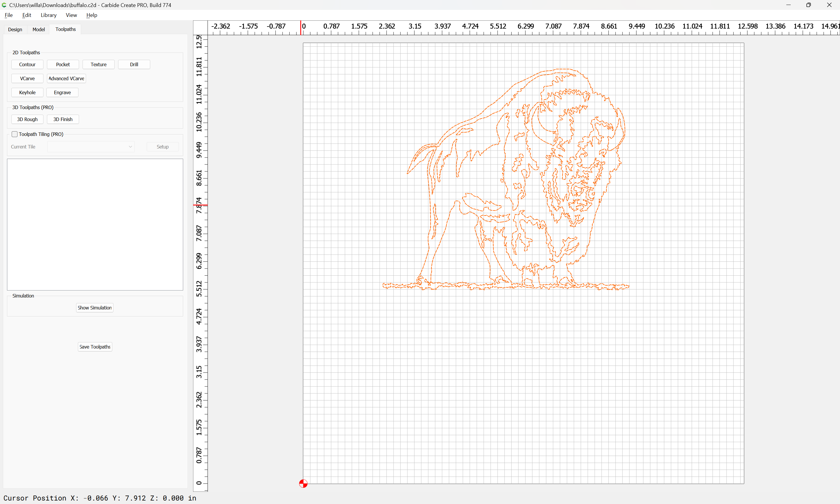The width and height of the screenshot is (840, 504).
Task: Close the Carbide Create window
Action: (x=829, y=5)
